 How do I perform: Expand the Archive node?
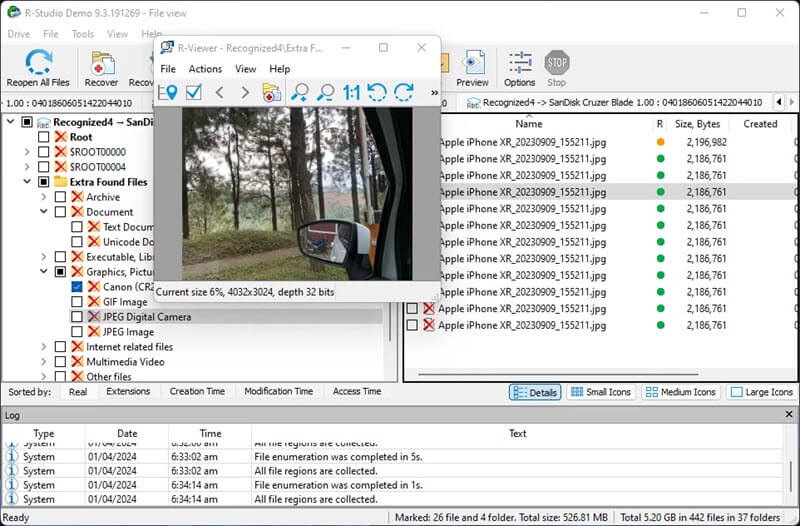pyautogui.click(x=44, y=197)
